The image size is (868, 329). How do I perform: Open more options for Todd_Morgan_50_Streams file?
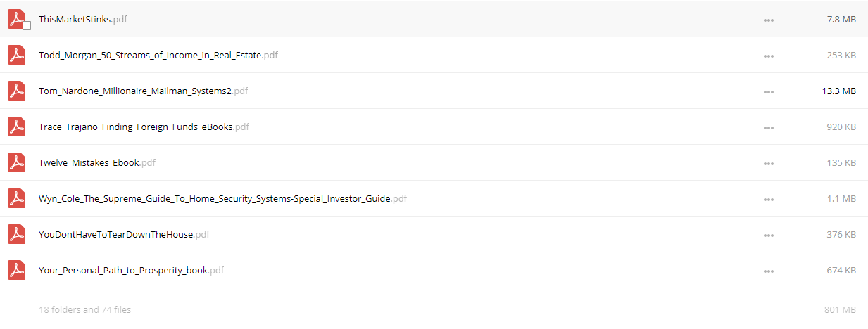[x=769, y=56]
